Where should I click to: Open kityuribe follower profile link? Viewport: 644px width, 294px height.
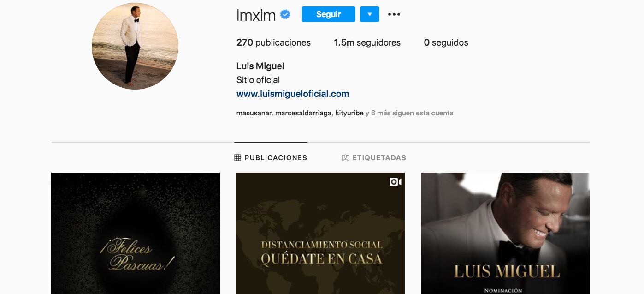pyautogui.click(x=349, y=113)
